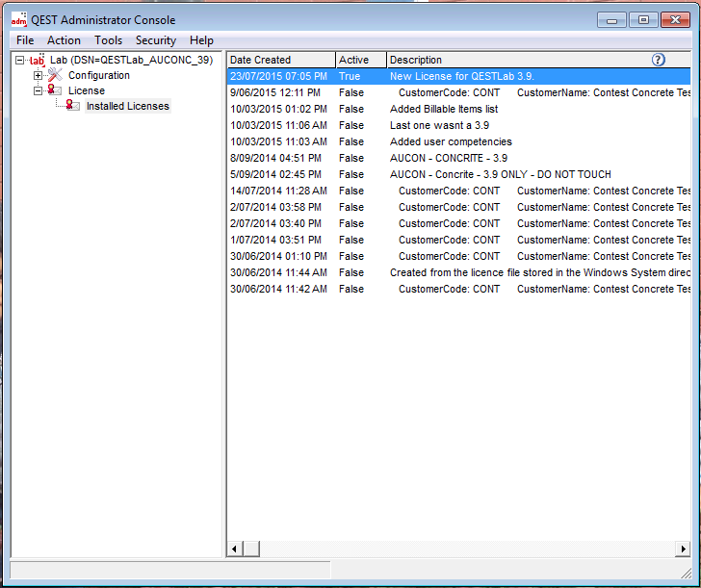Image resolution: width=701 pixels, height=588 pixels.
Task: Open the Security menu
Action: click(x=155, y=40)
